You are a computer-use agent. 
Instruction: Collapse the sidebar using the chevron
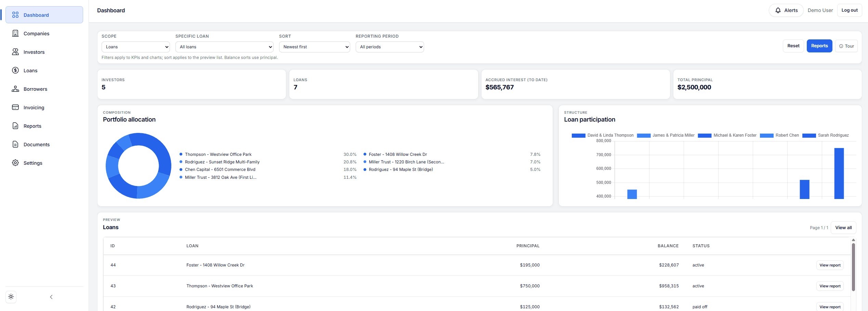point(51,297)
